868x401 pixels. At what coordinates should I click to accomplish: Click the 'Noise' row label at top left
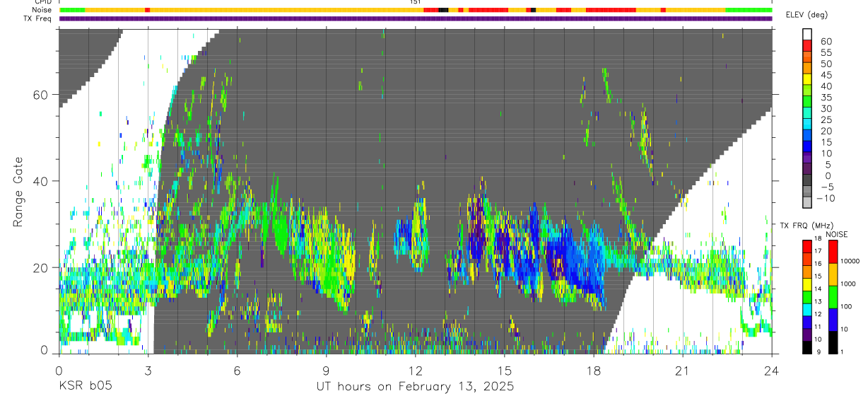[42, 10]
